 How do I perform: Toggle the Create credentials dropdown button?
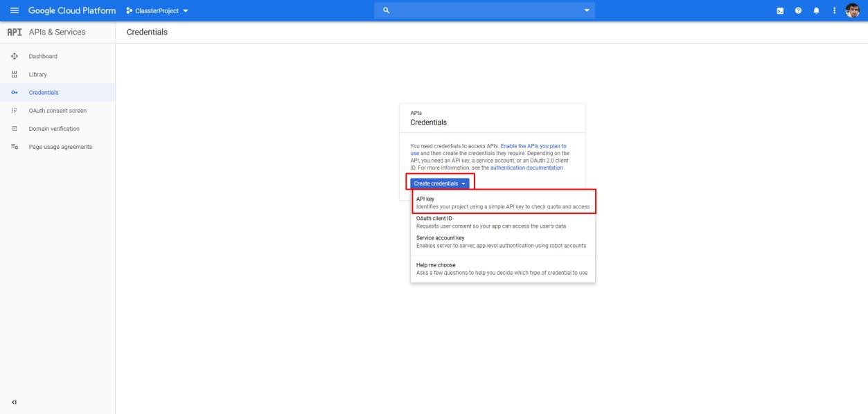coord(440,183)
